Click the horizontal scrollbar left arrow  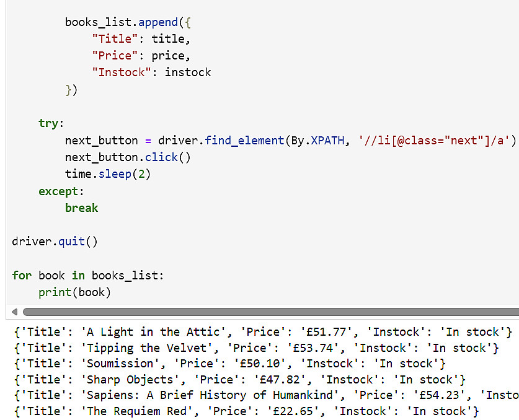pyautogui.click(x=14, y=312)
